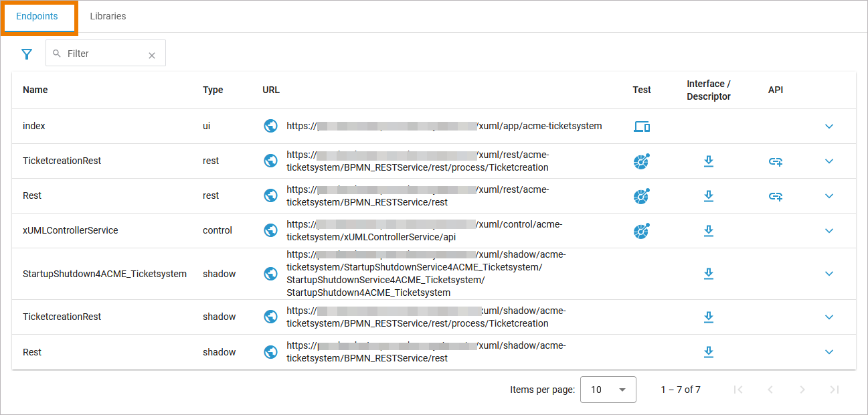Switch to the Libraries tab
Screen dimensions: 868x415
tap(108, 16)
